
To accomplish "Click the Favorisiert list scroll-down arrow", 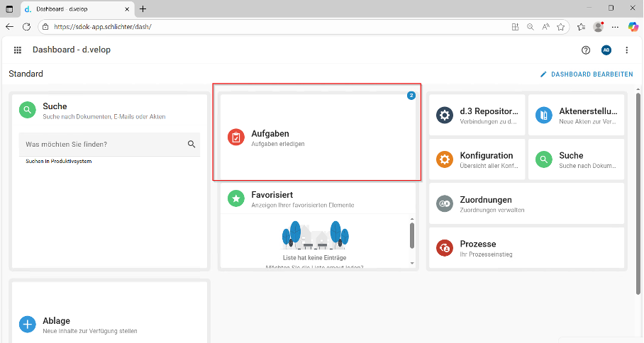I will click(412, 264).
